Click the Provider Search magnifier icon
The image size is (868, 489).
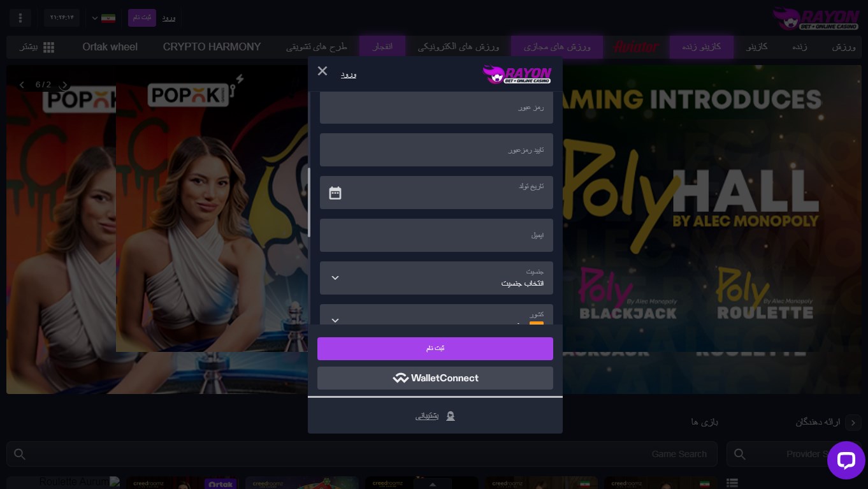[740, 454]
